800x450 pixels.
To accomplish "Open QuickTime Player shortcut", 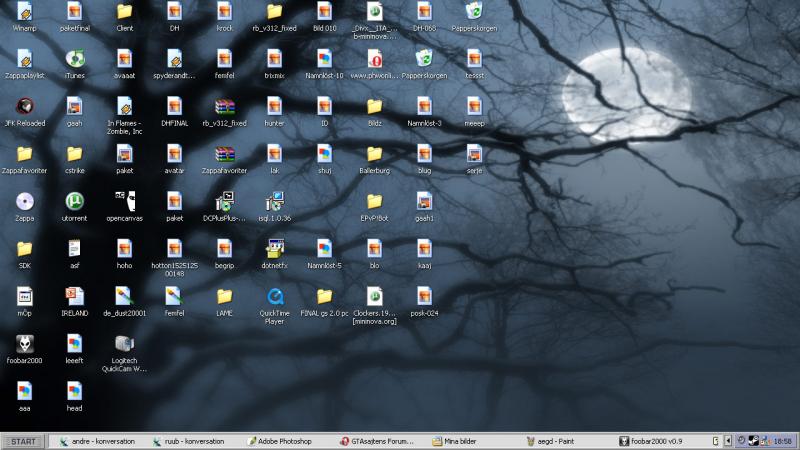I will click(x=274, y=296).
